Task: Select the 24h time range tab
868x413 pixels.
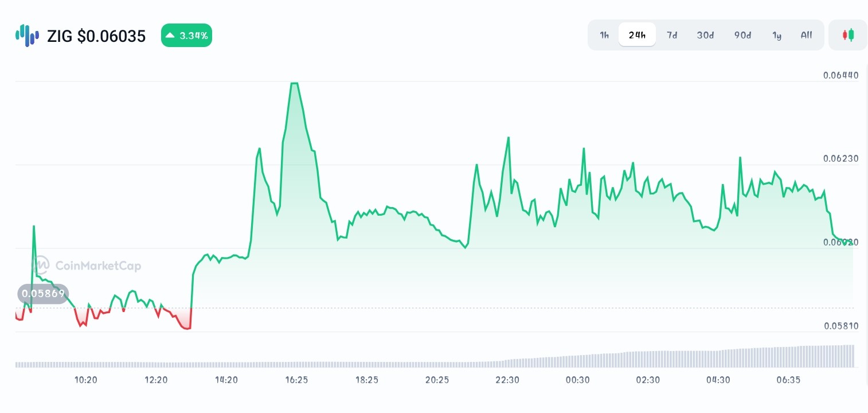Action: tap(637, 35)
